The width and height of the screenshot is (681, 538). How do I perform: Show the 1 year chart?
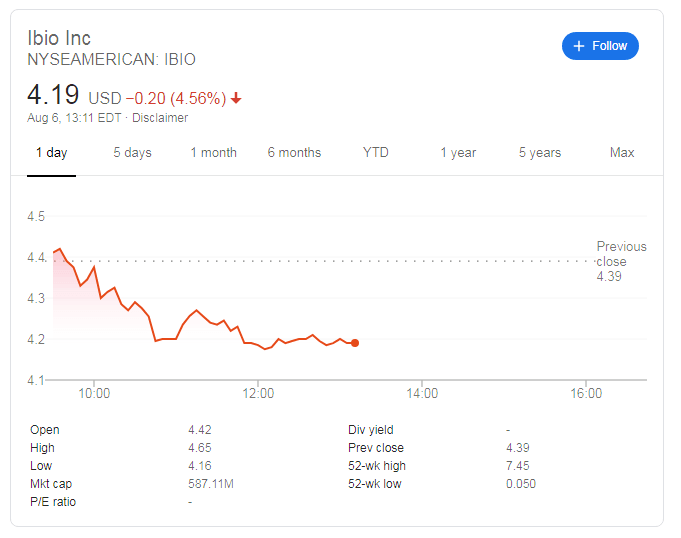tap(458, 153)
